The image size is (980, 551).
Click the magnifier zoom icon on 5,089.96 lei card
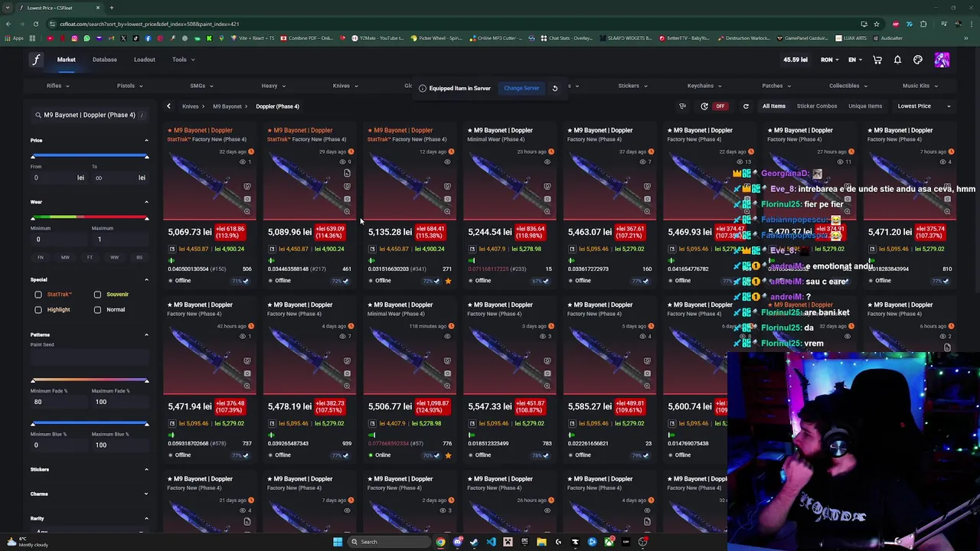[x=347, y=211]
